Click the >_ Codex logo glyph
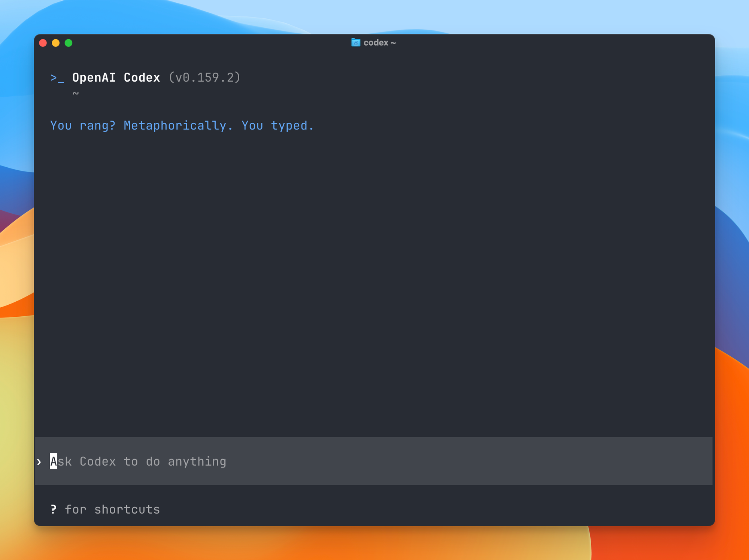The width and height of the screenshot is (749, 560). [57, 78]
